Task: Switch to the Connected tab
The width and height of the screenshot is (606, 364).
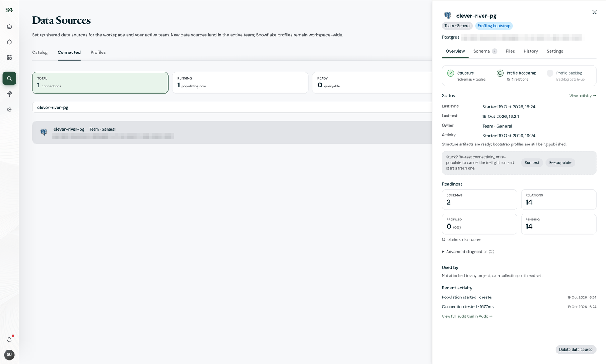Action: [x=69, y=52]
